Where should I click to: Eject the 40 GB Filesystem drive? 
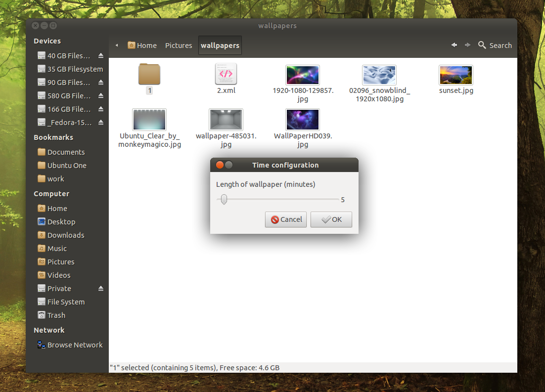point(101,55)
